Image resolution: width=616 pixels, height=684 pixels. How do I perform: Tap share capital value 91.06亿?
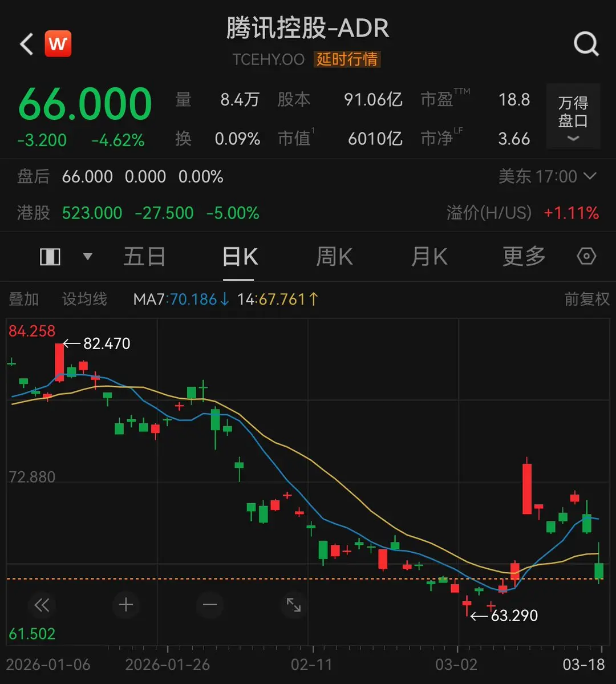(x=373, y=100)
